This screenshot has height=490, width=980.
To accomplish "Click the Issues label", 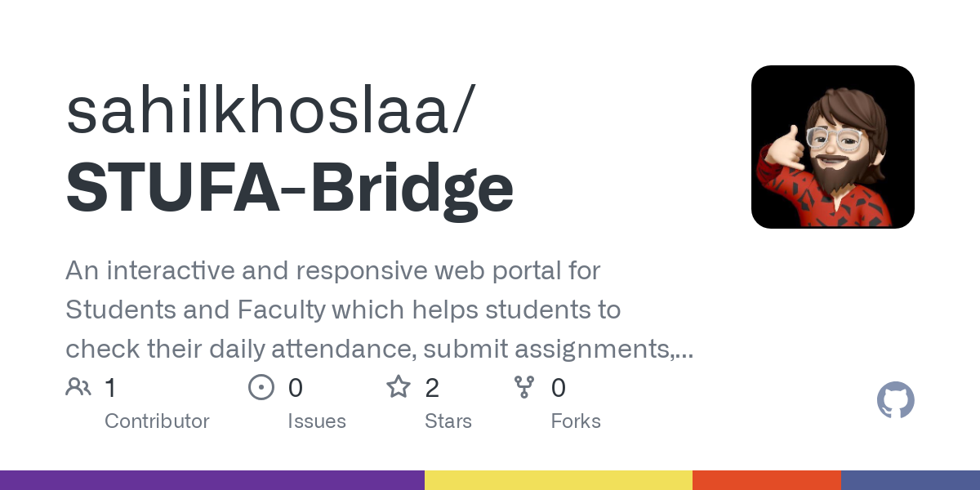I will click(x=317, y=421).
